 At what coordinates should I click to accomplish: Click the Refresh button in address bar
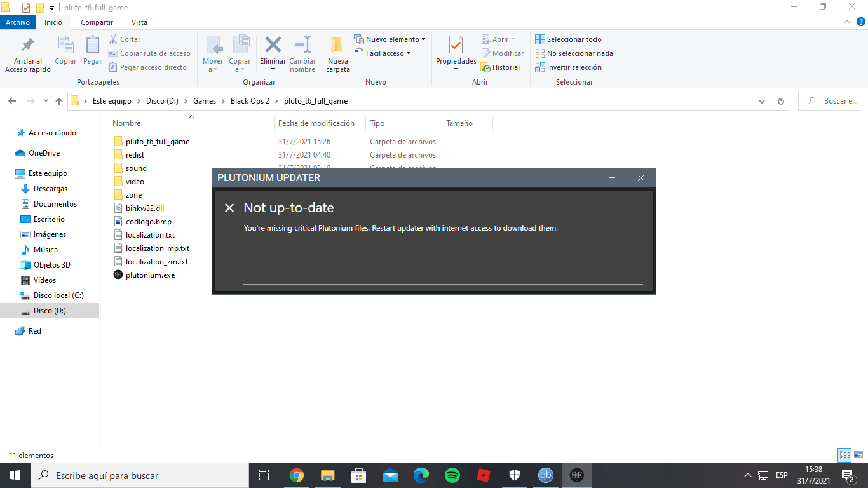[781, 101]
